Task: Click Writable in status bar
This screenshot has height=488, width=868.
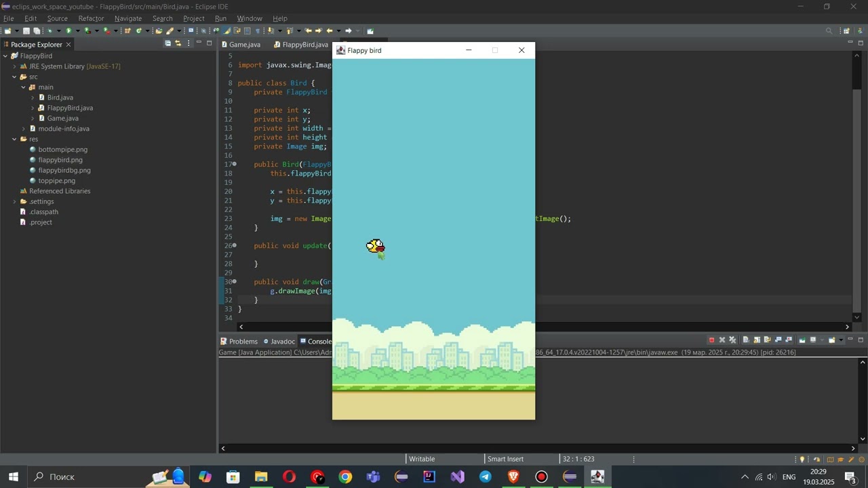Action: (x=422, y=459)
